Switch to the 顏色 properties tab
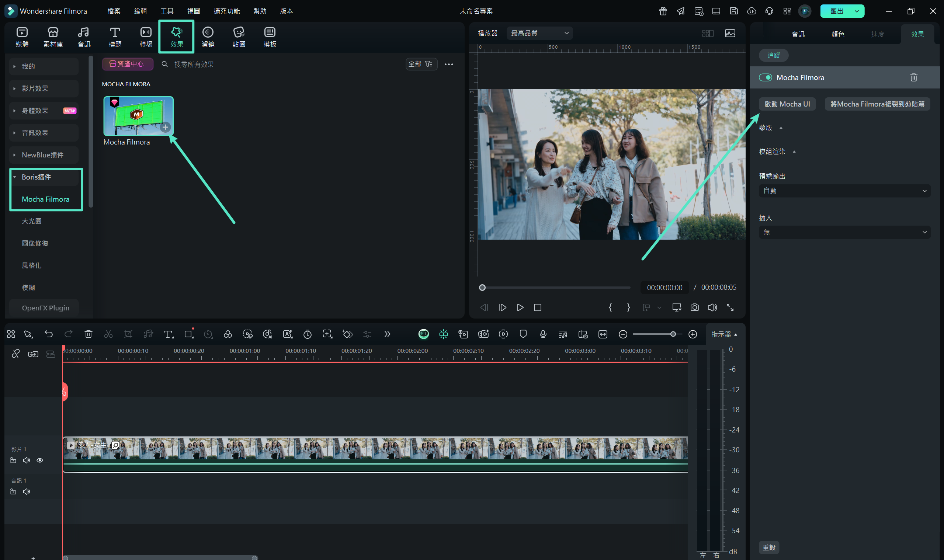The width and height of the screenshot is (944, 560). pos(837,34)
